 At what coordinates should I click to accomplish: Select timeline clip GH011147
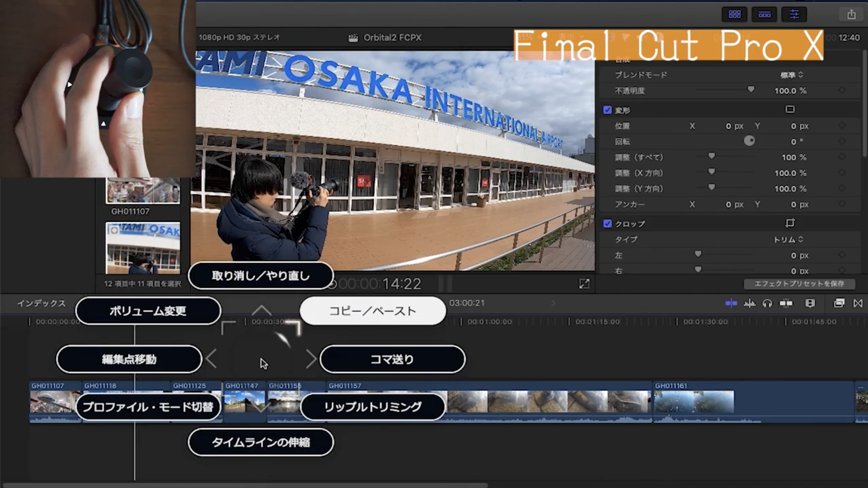click(x=244, y=402)
